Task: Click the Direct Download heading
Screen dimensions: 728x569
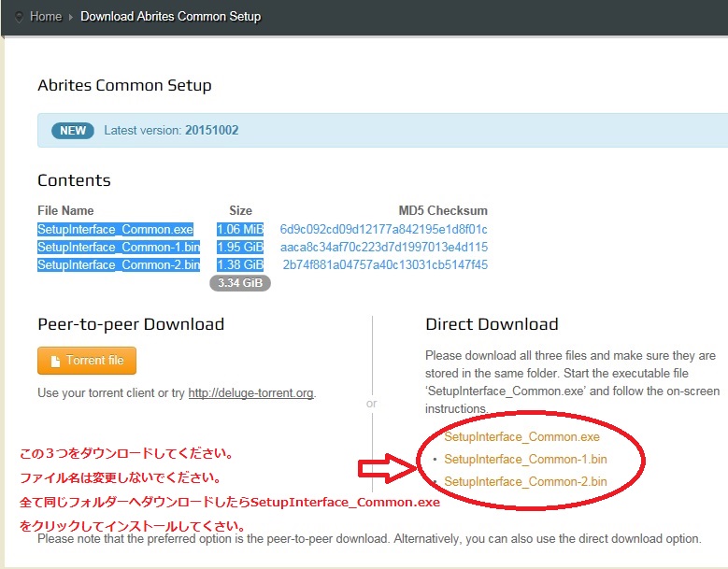Action: coord(492,324)
